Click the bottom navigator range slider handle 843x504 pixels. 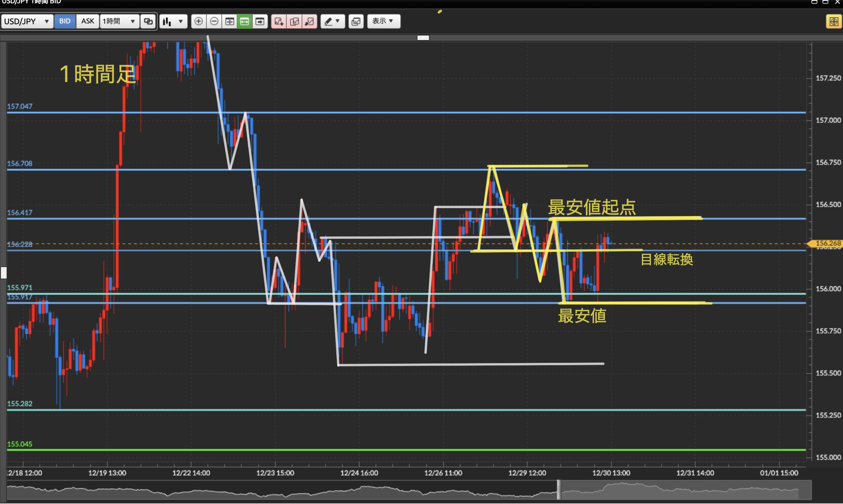[x=559, y=489]
